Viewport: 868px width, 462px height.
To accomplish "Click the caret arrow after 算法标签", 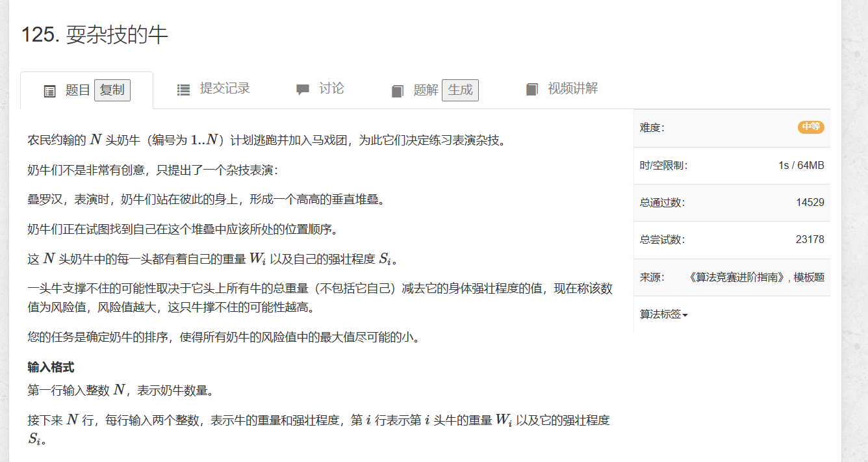I will click(x=685, y=315).
